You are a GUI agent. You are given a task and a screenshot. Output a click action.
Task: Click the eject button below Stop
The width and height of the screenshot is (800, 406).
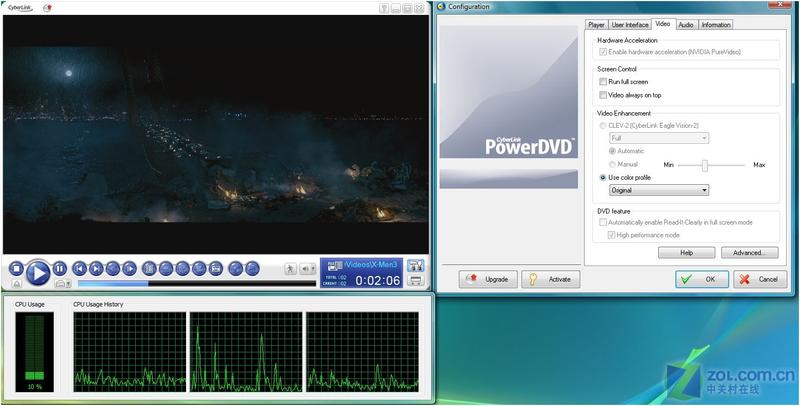coord(16,284)
